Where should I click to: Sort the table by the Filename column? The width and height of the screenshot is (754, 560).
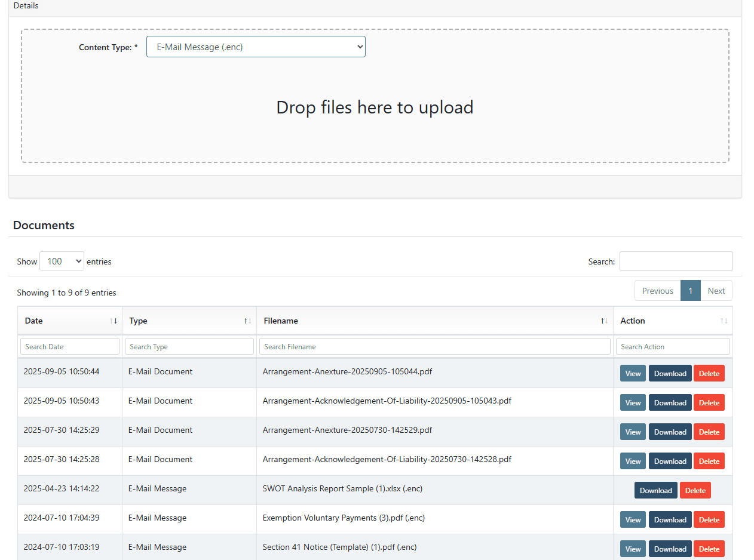coord(435,321)
